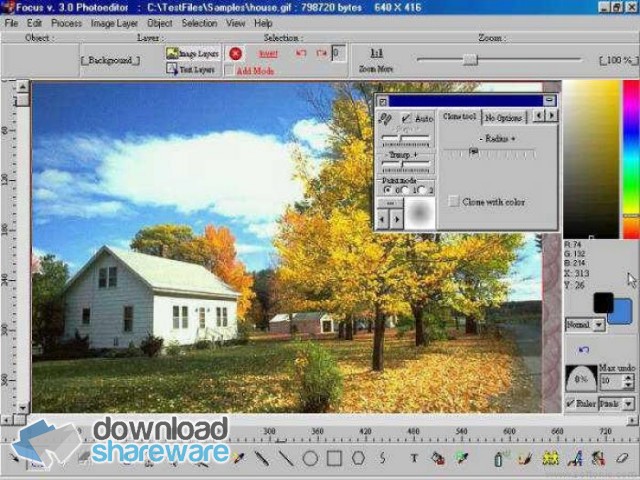
Task: Open the ruler units dropdown
Action: (628, 404)
